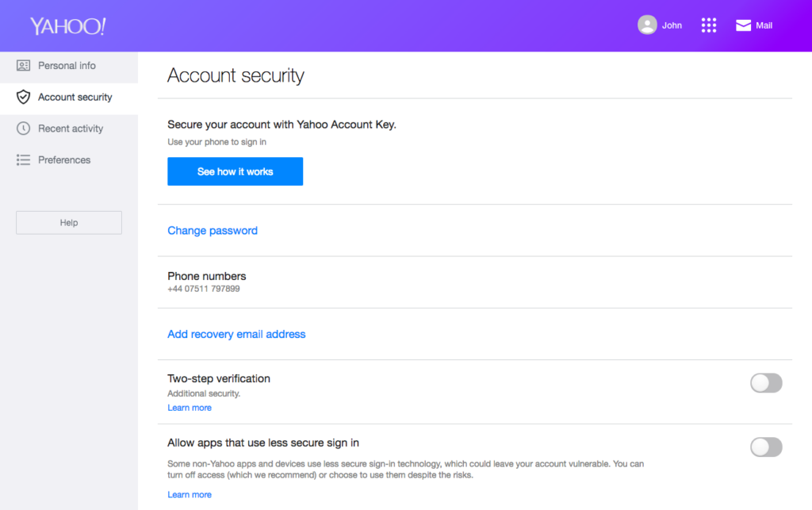
Task: Click the Personal info card icon
Action: [x=24, y=66]
